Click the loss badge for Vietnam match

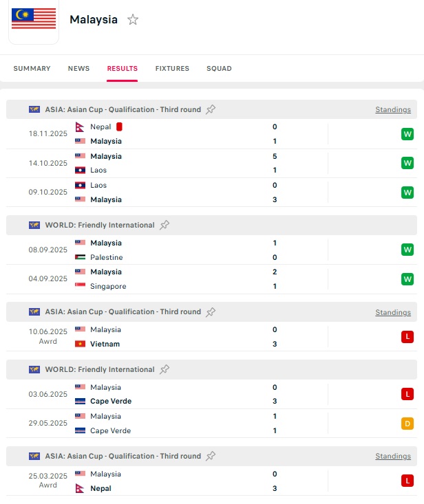[407, 337]
